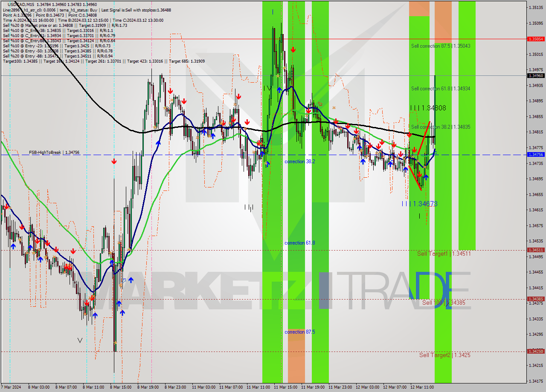The image size is (546, 392).
Task: Click the MARKETZI TRADE watermark logo
Action: click(x=273, y=283)
